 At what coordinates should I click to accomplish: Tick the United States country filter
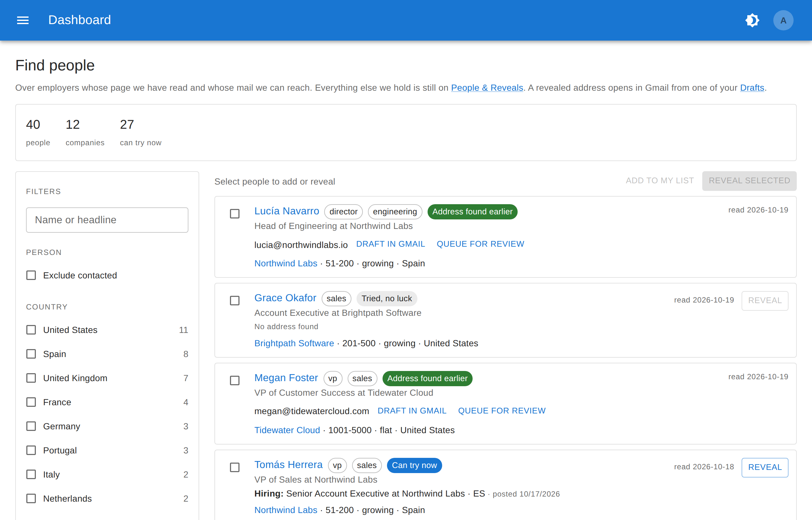[31, 329]
